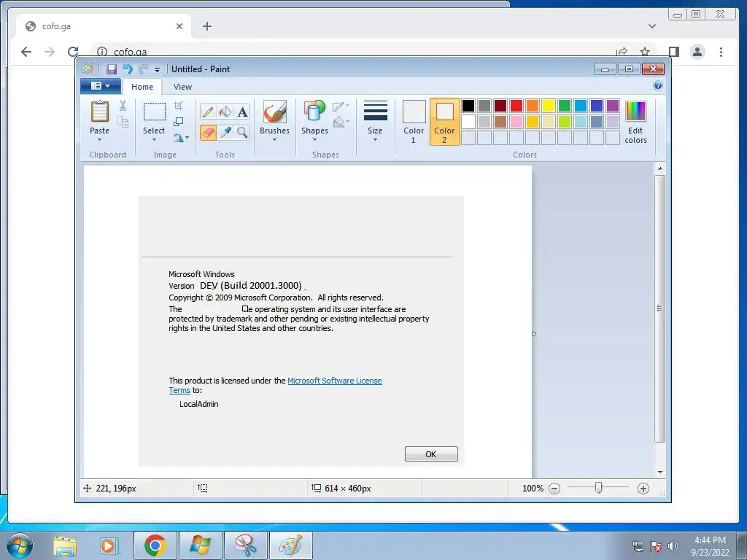Image resolution: width=747 pixels, height=560 pixels.
Task: Expand the Paste dropdown arrow
Action: click(x=99, y=139)
